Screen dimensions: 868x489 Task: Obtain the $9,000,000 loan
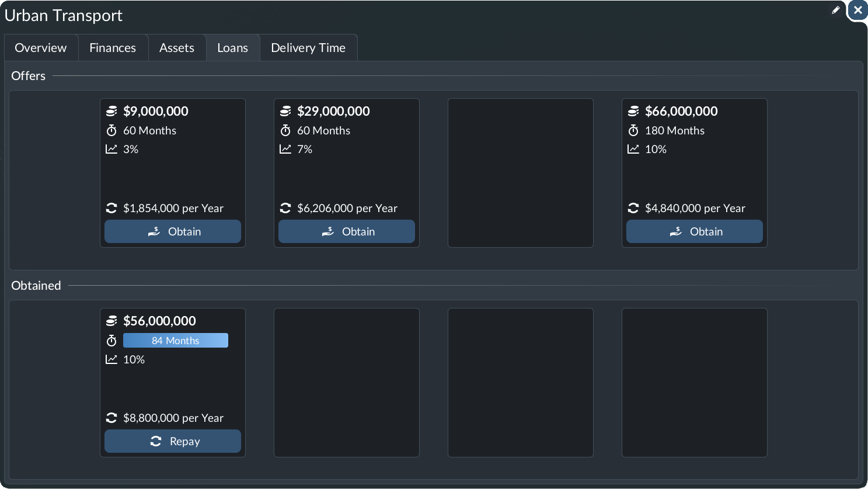(173, 231)
